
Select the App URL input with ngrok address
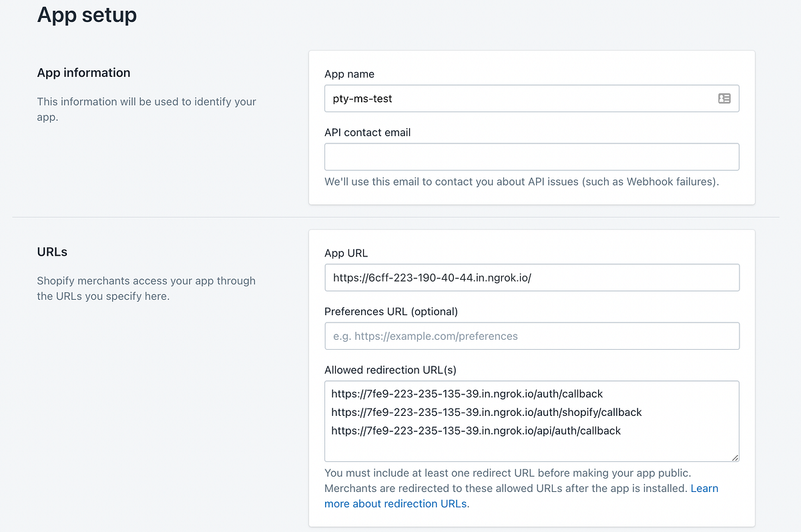(531, 278)
